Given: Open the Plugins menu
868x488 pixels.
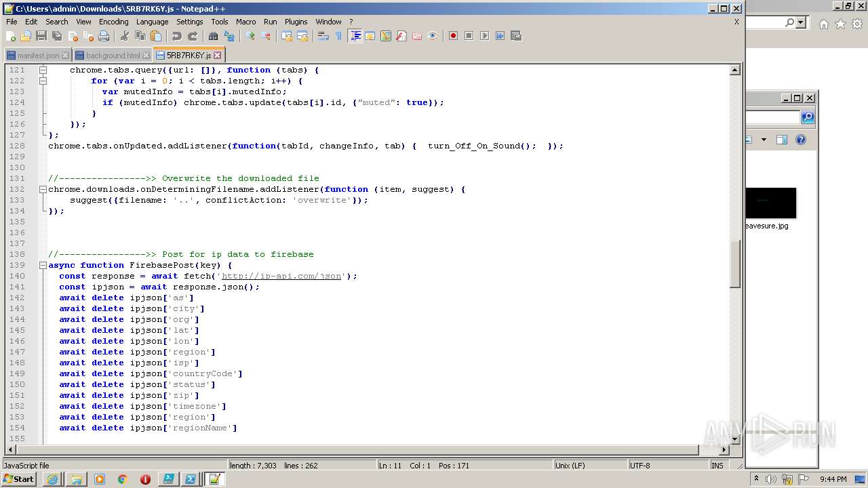Looking at the screenshot, I should coord(296,22).
